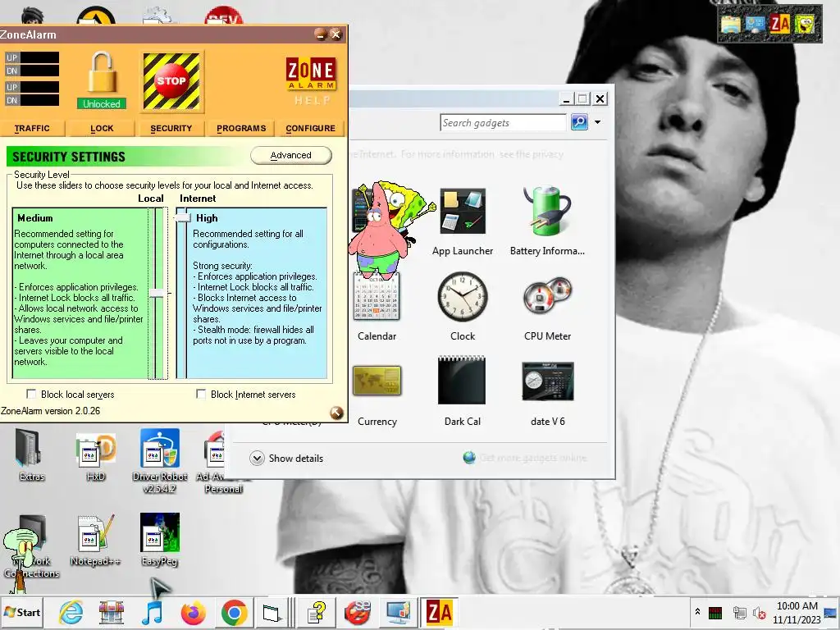Open the Start menu
Image resolution: width=840 pixels, height=630 pixels.
(22, 612)
